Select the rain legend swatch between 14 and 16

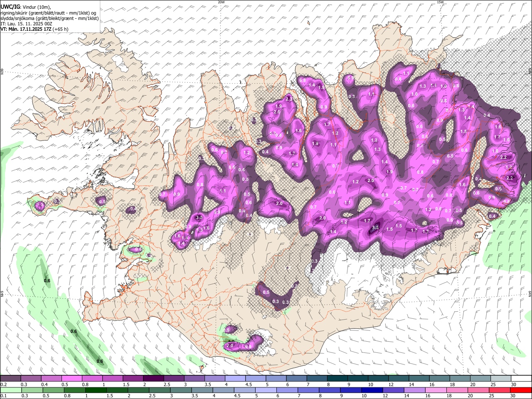(414, 390)
